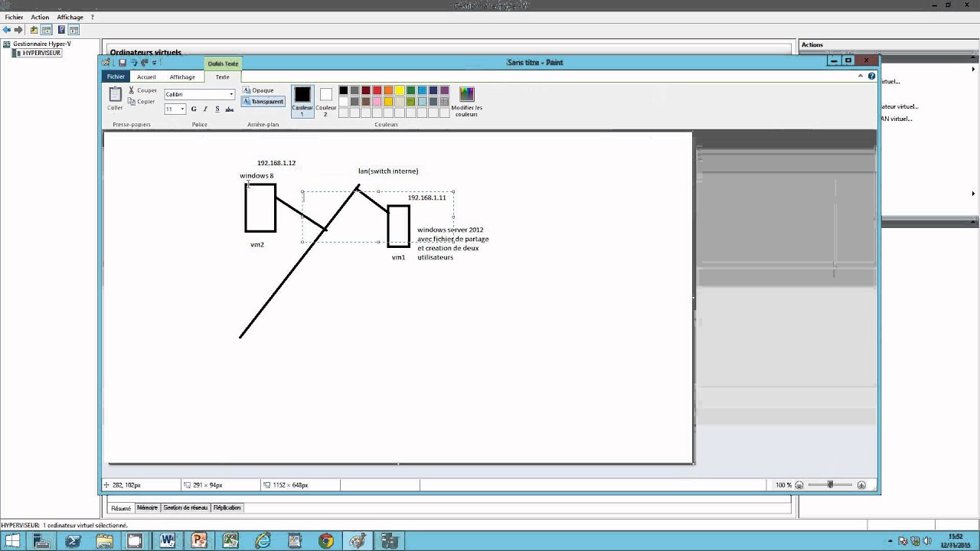Open Action menu in Hyper-V Manager
Viewport: 980px width, 551px height.
[40, 17]
